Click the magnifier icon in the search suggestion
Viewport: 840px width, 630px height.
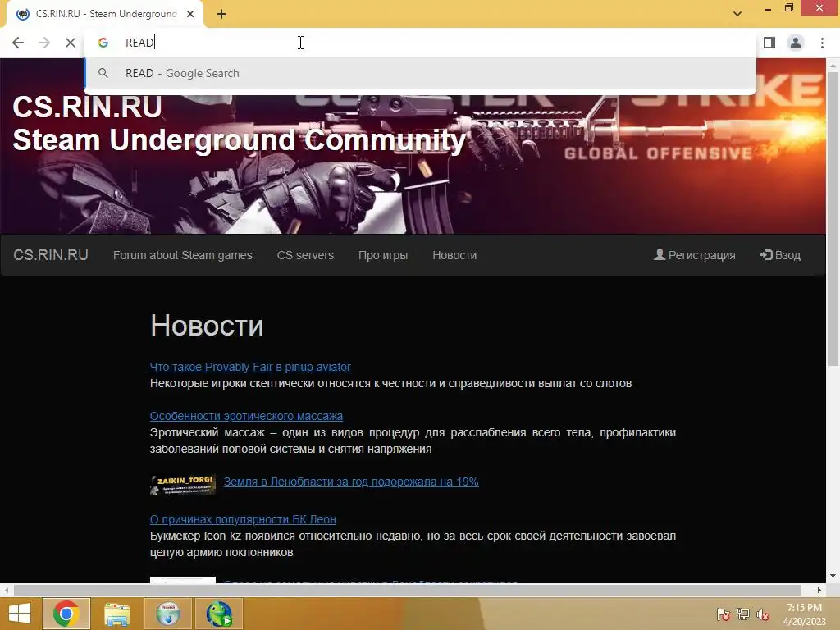[103, 73]
